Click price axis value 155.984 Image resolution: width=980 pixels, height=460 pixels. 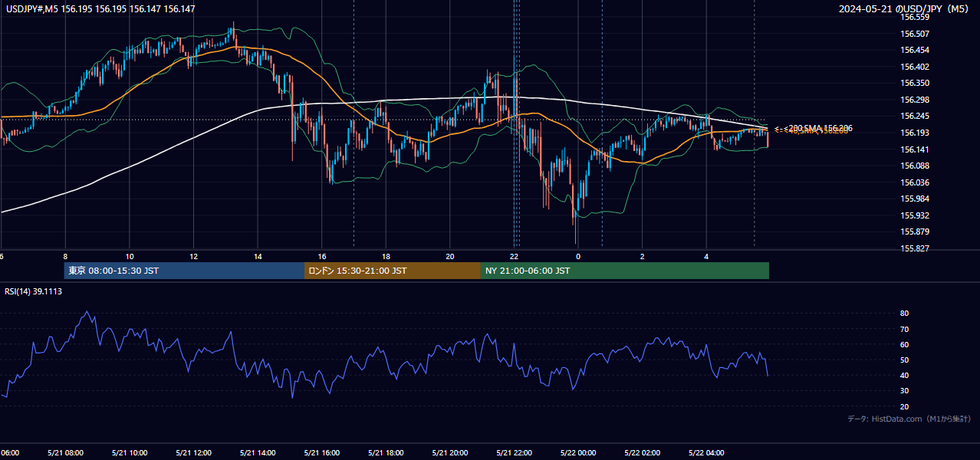[916, 199]
